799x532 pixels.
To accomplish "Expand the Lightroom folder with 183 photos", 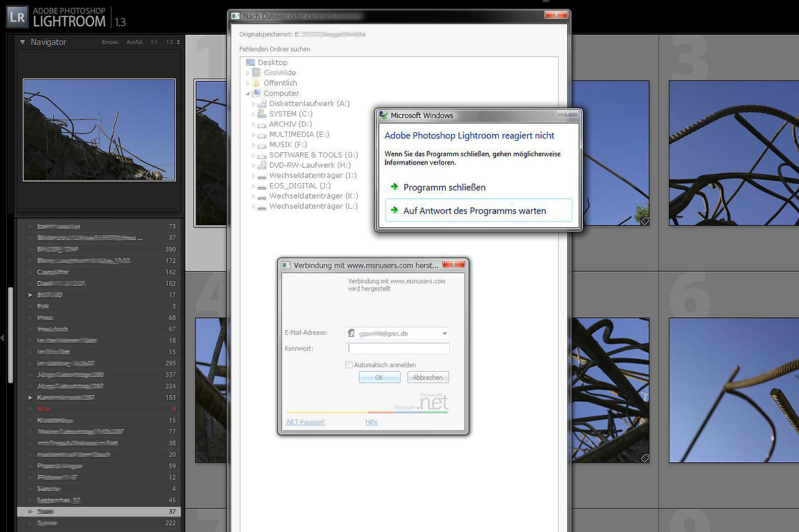I will click(x=30, y=398).
